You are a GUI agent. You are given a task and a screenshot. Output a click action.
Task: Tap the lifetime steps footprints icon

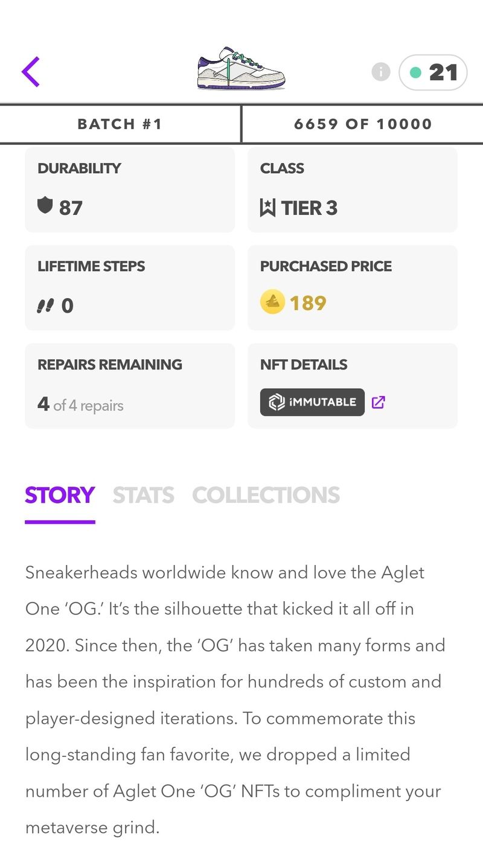[46, 306]
